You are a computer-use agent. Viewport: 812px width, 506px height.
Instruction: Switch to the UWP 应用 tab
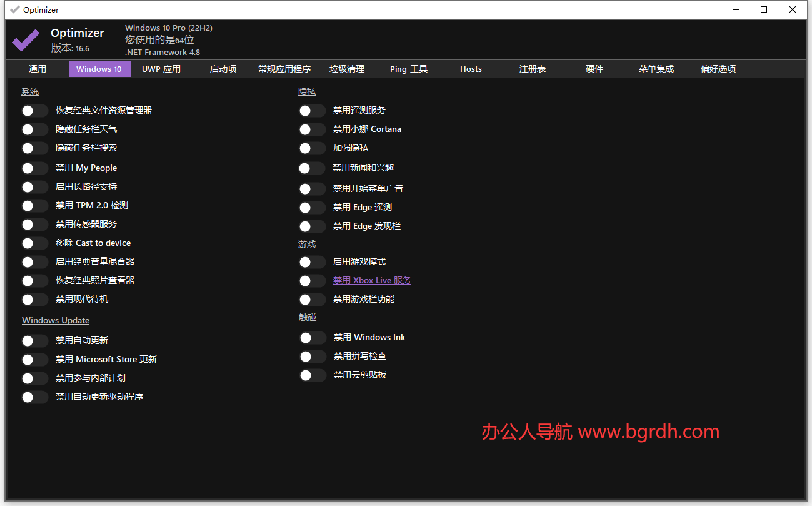pos(161,69)
